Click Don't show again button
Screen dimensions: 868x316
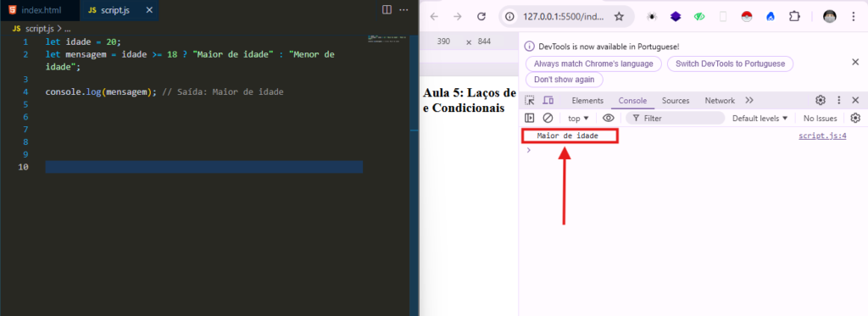pos(564,80)
